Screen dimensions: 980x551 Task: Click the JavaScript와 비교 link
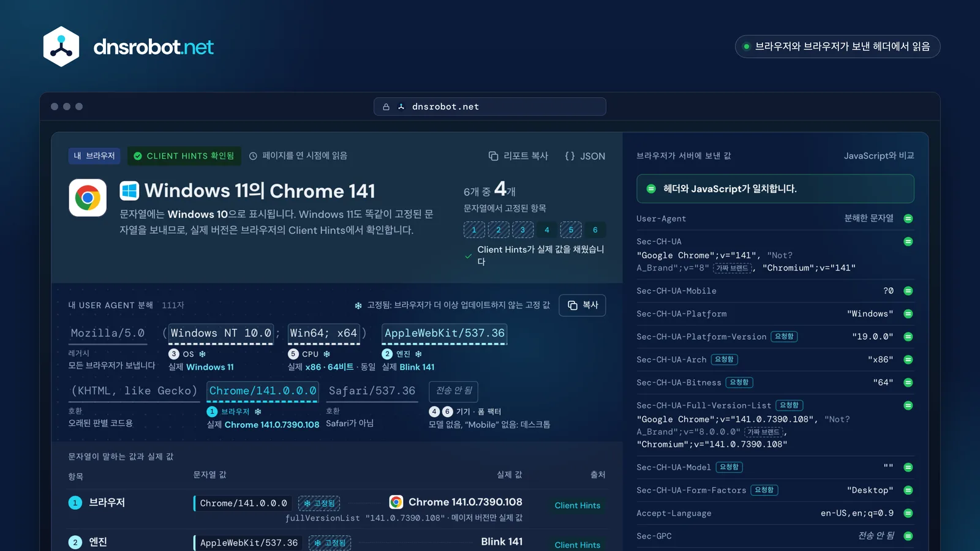click(x=879, y=156)
